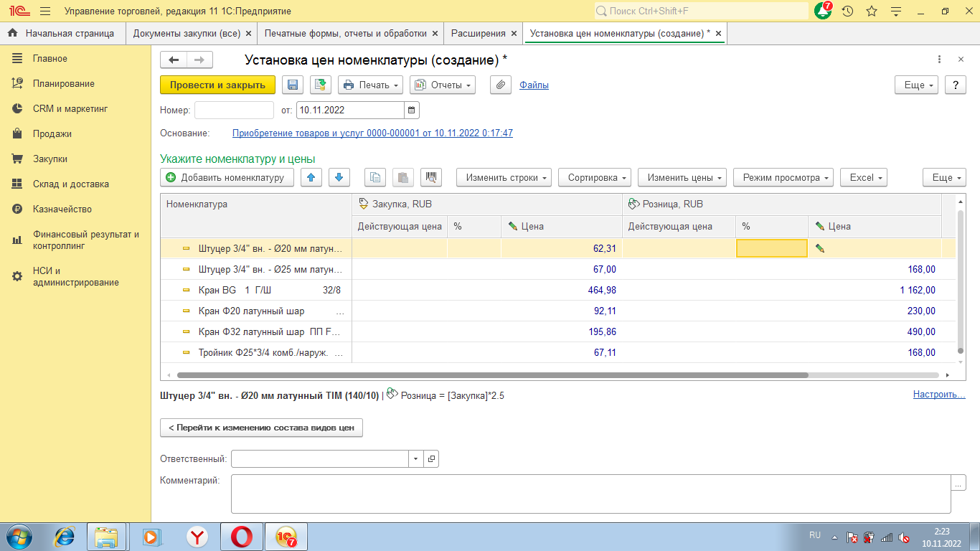
Task: Move row down with blue down arrow
Action: 339,177
